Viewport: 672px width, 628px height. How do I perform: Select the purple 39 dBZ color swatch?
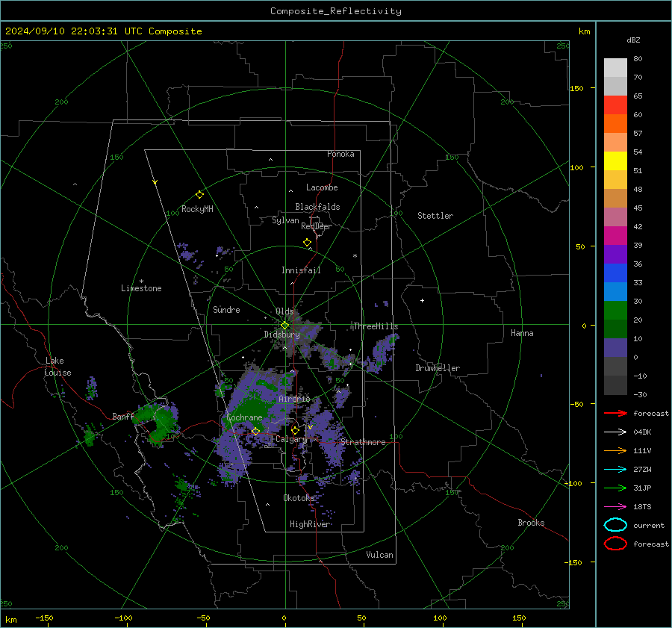point(615,254)
